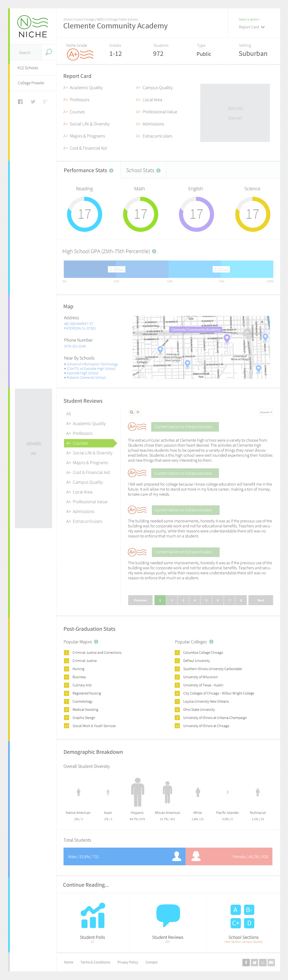Switch to the School Stats tab
Screen dimensions: 288x980
pyautogui.click(x=143, y=171)
